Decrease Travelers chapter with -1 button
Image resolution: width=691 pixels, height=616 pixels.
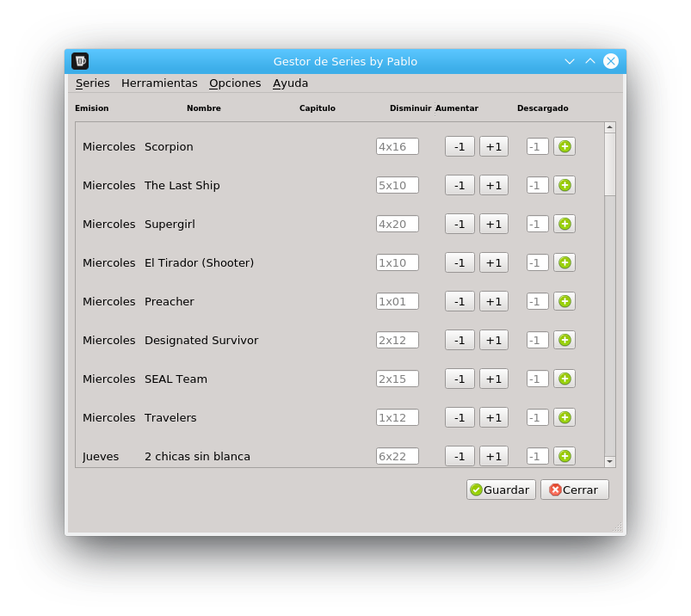tap(460, 418)
